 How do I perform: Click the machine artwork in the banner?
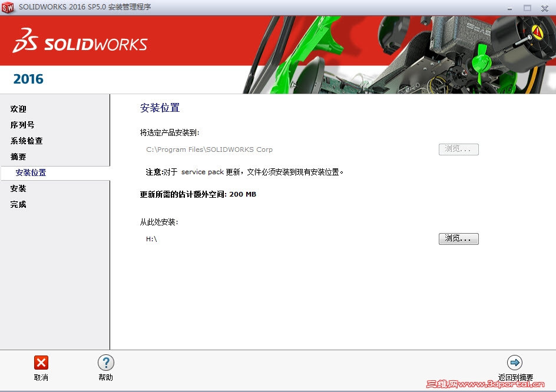point(399,55)
